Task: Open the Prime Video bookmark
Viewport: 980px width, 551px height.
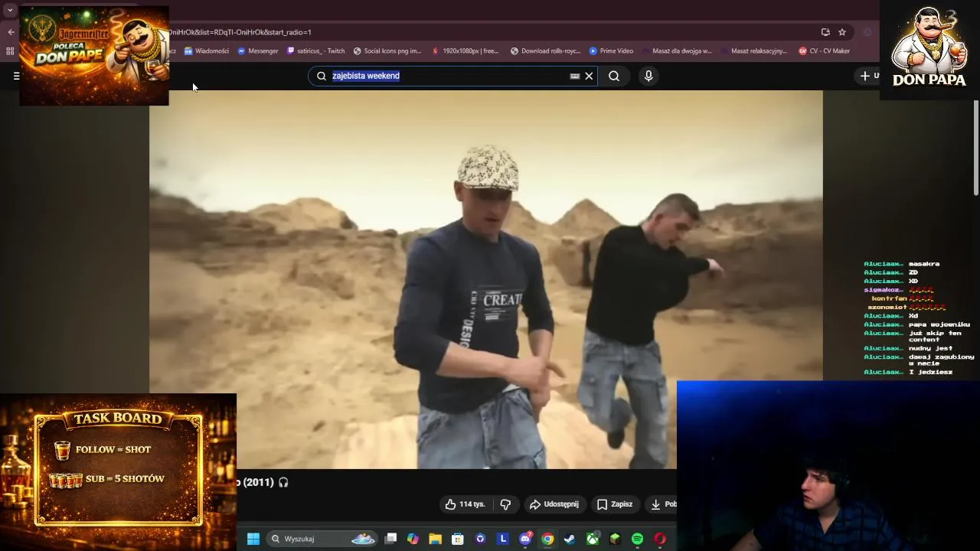Action: (611, 51)
